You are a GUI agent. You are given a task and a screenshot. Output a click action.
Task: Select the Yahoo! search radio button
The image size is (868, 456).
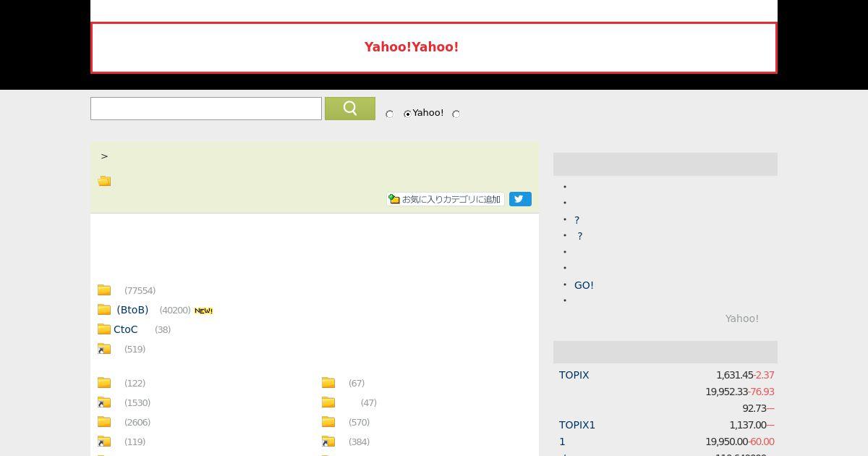(407, 114)
